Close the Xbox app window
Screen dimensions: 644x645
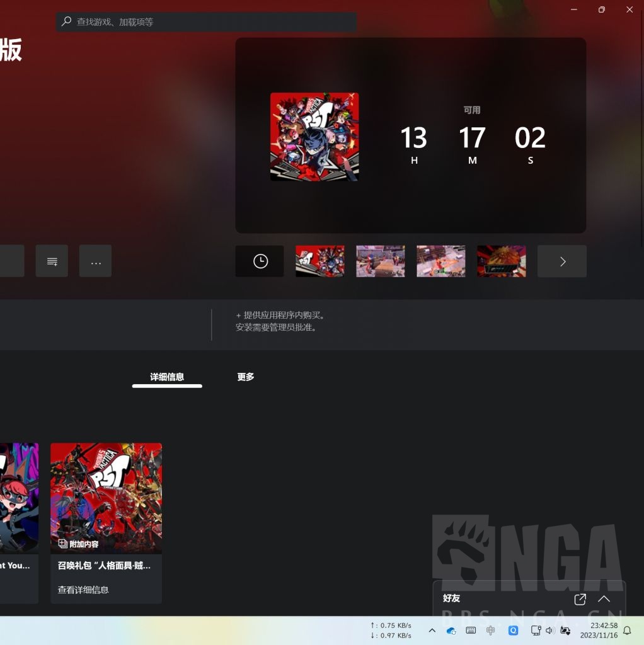(630, 9)
